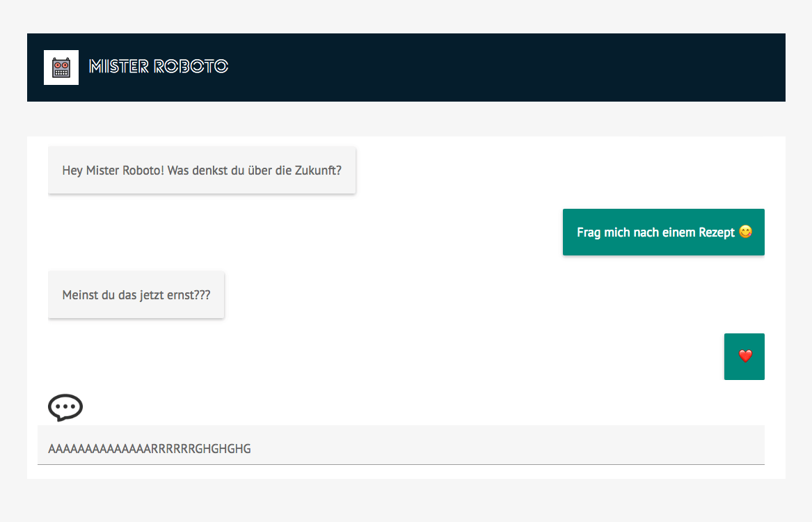Click the red heart emoji message
812x522 pixels.
point(745,356)
